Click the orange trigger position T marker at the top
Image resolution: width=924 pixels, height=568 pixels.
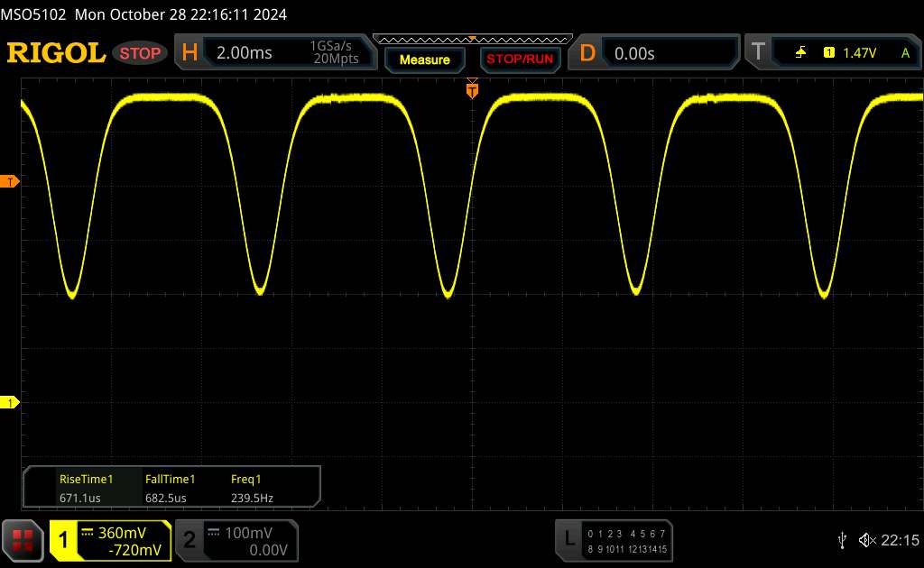coord(472,89)
